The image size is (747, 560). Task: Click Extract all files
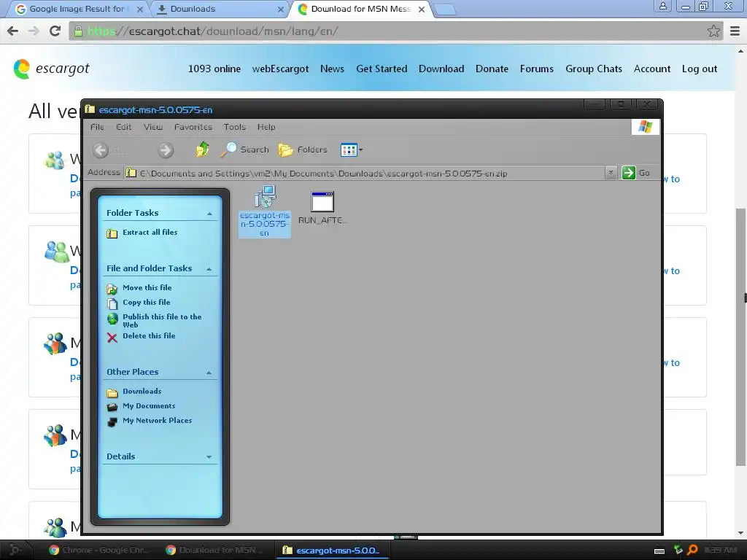150,233
